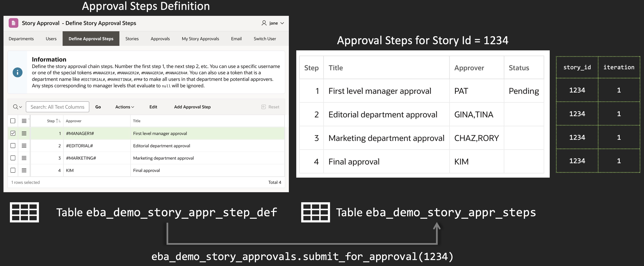Open row menu for #EDITORIAL# step
Image resolution: width=644 pixels, height=266 pixels.
point(24,146)
